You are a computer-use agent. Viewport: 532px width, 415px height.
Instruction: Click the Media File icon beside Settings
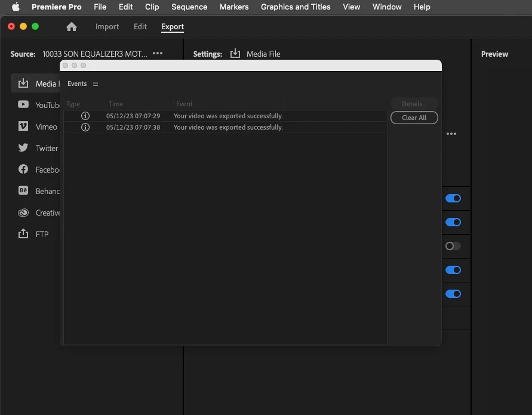235,54
